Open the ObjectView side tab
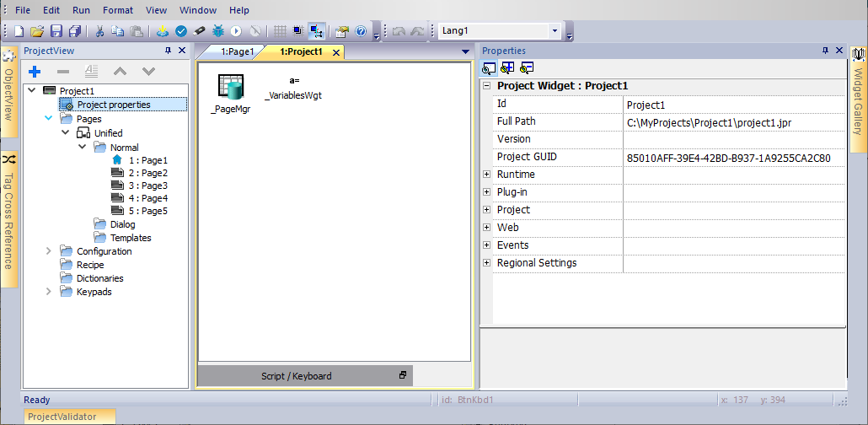Image resolution: width=868 pixels, height=425 pixels. [x=9, y=92]
